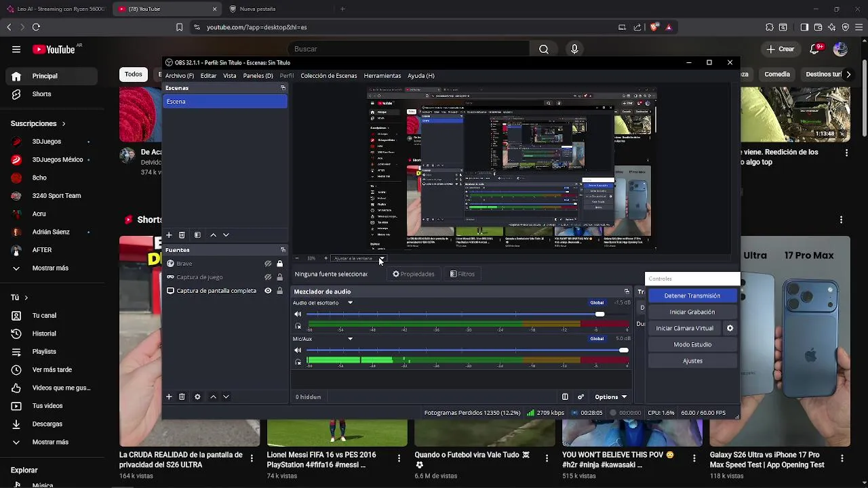Add a new source in Fuentes panel

[x=169, y=396]
